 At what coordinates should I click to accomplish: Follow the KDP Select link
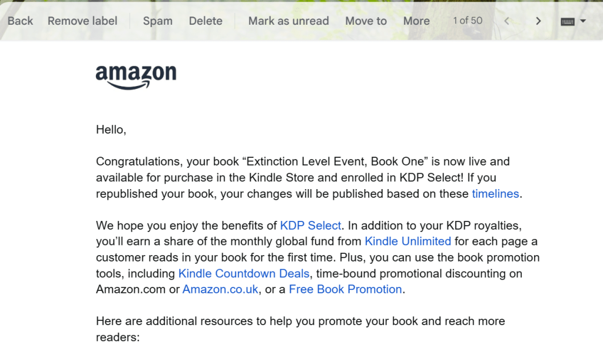click(x=310, y=226)
